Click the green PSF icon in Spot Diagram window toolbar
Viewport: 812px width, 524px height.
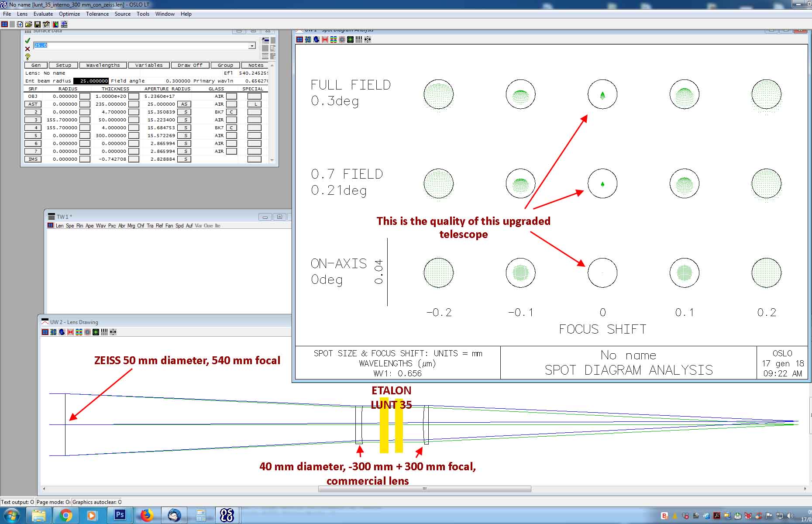coord(350,39)
